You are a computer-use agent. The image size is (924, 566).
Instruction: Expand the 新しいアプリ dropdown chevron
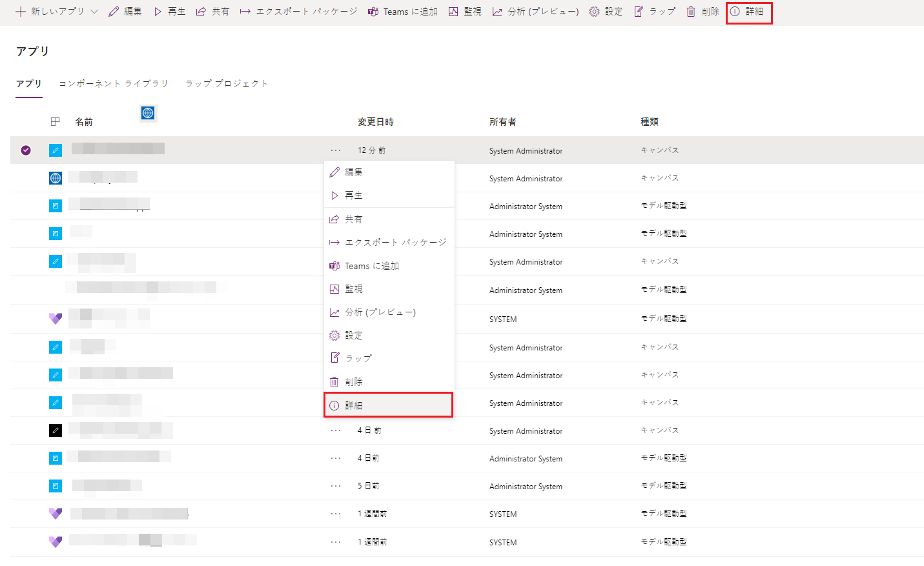(94, 12)
